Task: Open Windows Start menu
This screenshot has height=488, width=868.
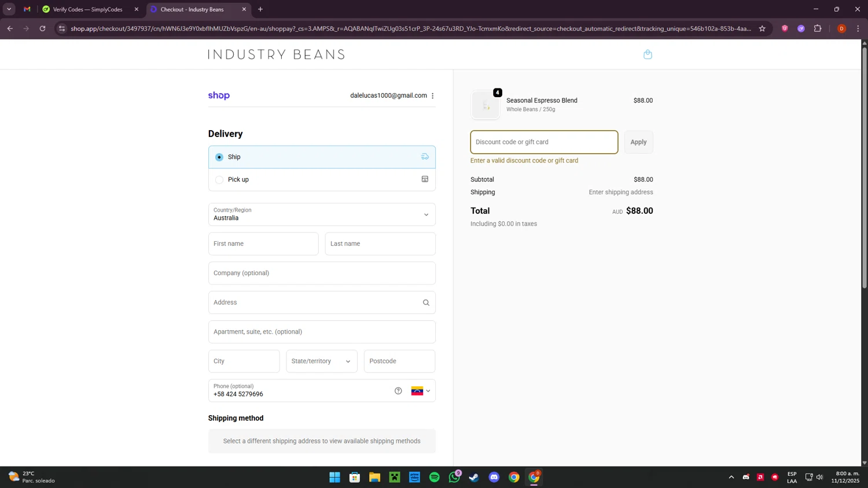Action: click(334, 477)
